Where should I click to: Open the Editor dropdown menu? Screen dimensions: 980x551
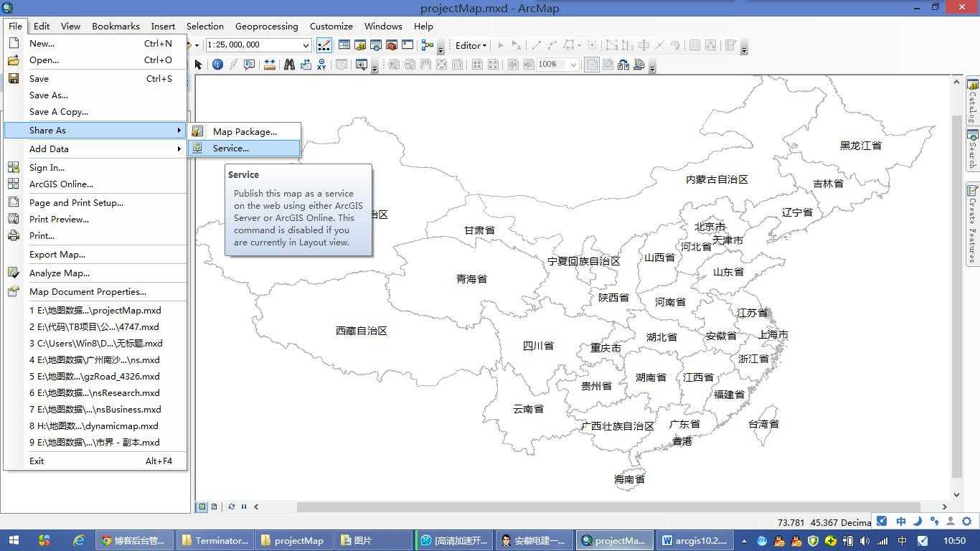tap(471, 45)
